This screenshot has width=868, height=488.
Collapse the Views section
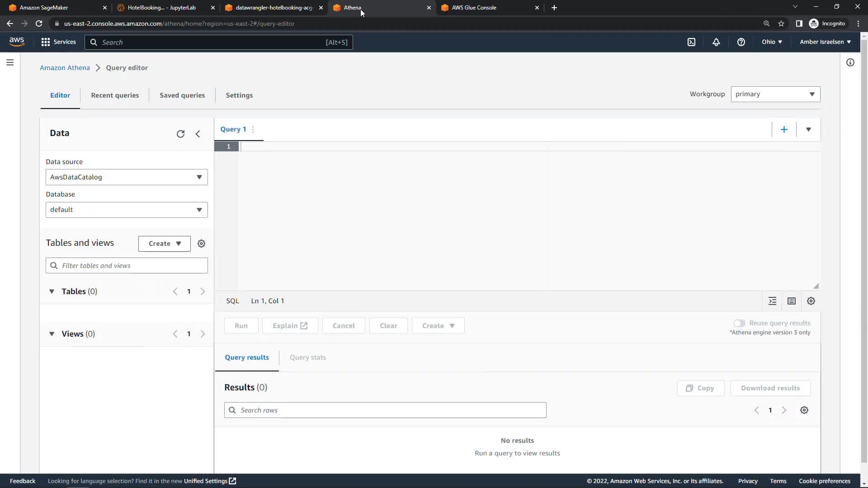coord(52,334)
